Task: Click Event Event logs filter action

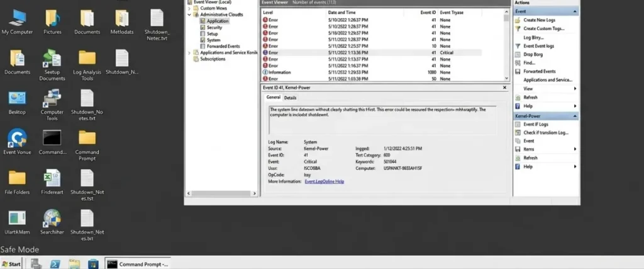Action: pyautogui.click(x=538, y=46)
